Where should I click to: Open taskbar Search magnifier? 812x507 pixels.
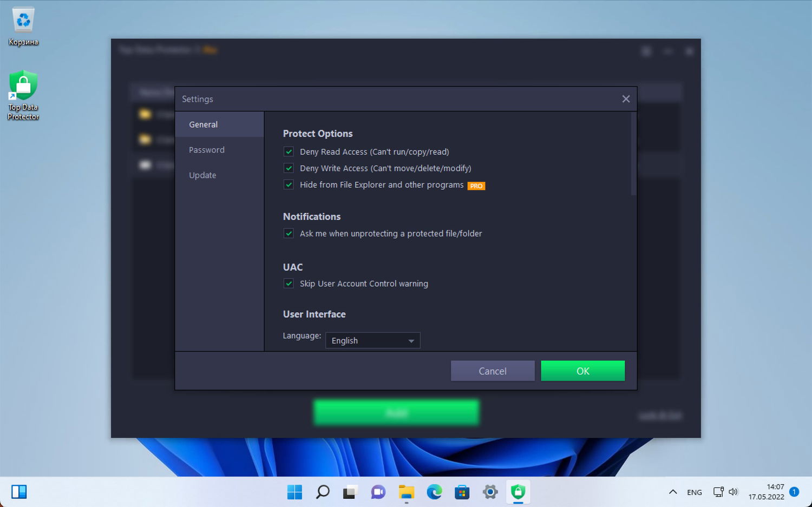click(x=323, y=492)
